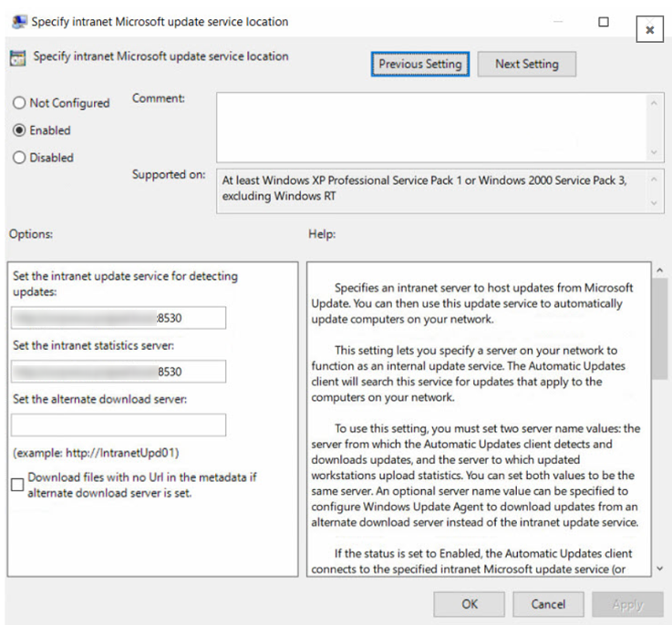Screen dimensions: 672x625
Task: Maximize the policy settings window
Action: [604, 22]
